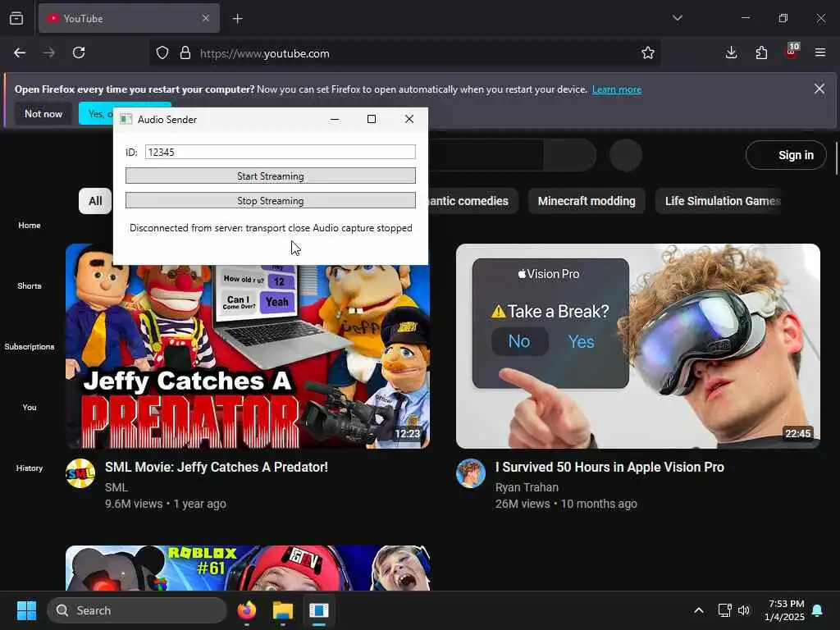Click the Ryan Trahan channel name
Viewport: 840px width, 630px height.
527,487
